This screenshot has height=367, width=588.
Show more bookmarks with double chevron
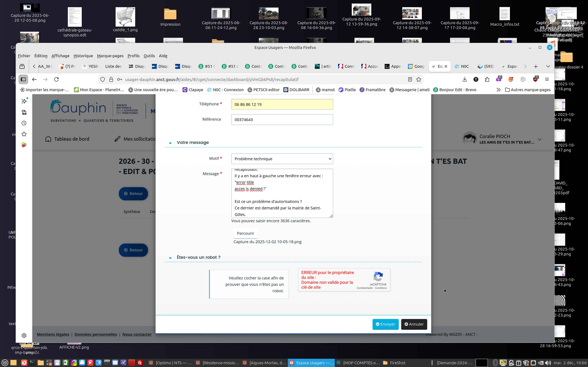coord(498,90)
